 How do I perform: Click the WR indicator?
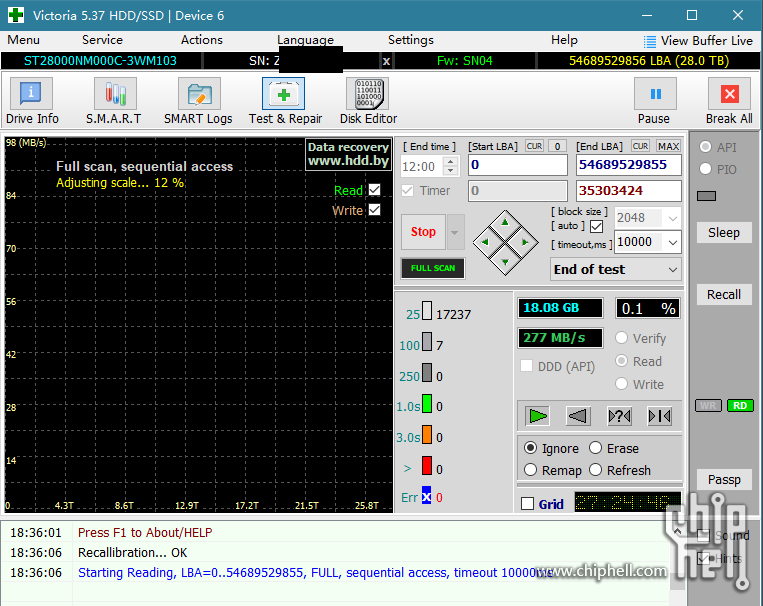point(708,405)
